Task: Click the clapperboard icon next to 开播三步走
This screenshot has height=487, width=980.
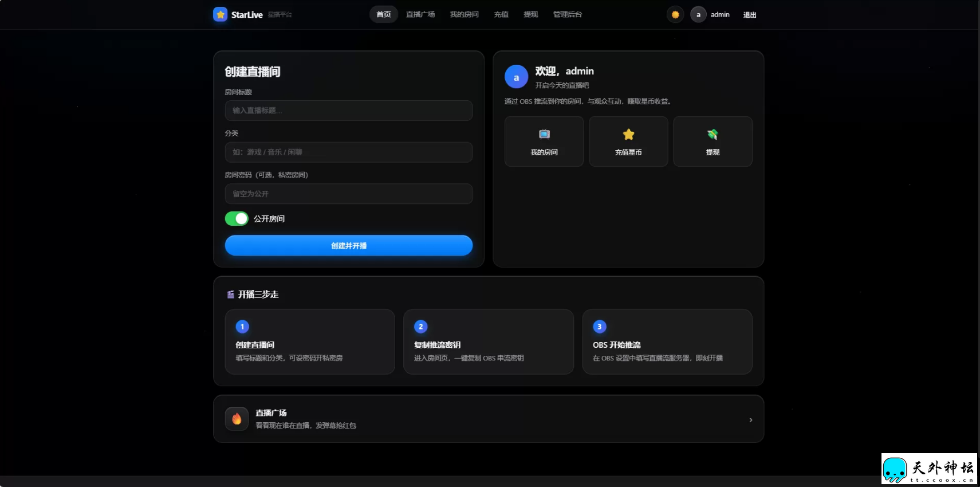Action: pyautogui.click(x=230, y=294)
